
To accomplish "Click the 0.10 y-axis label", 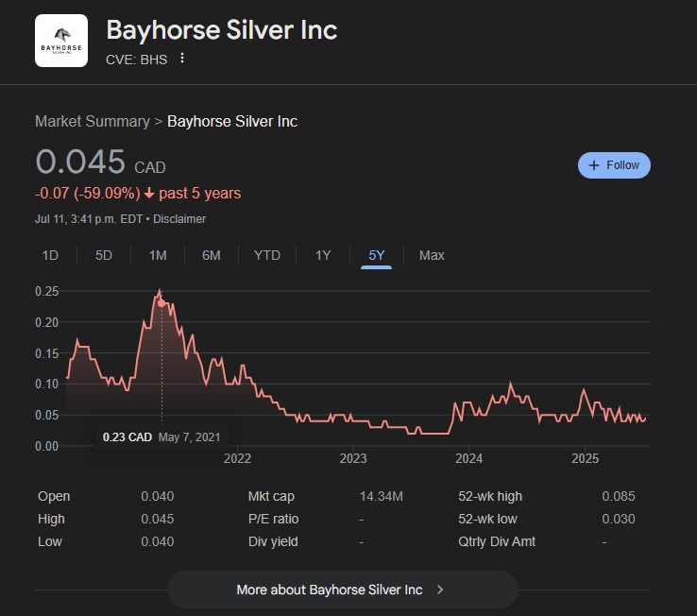I will coord(46,384).
